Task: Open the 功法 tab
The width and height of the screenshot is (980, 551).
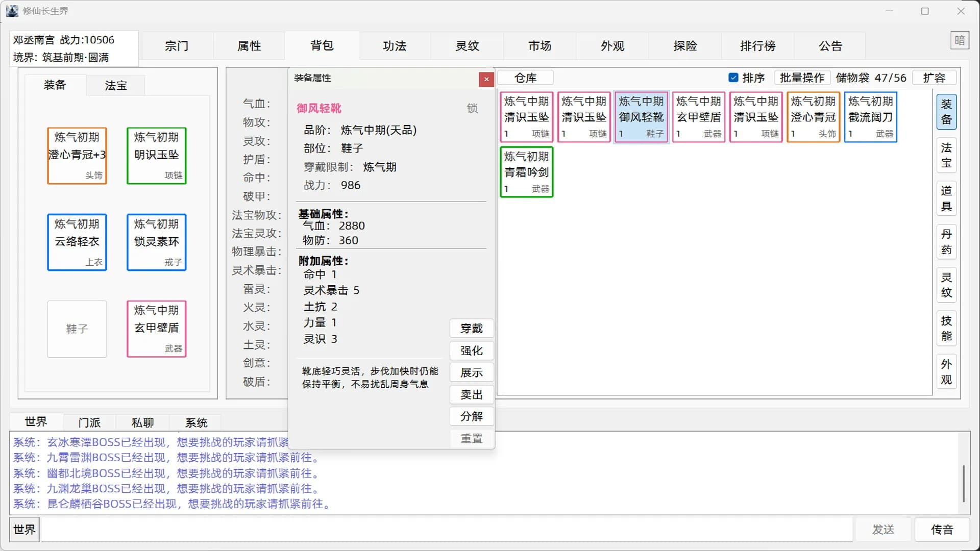Action: [395, 46]
